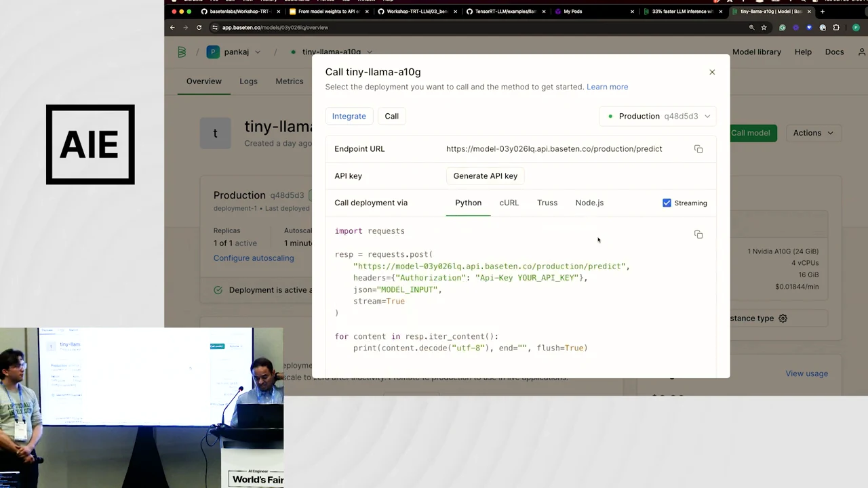Switch to basetenlabs/Workshop-TRT browser tab

pos(239,12)
